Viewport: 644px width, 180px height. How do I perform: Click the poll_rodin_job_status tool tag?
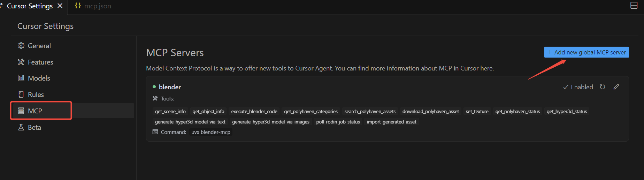338,122
